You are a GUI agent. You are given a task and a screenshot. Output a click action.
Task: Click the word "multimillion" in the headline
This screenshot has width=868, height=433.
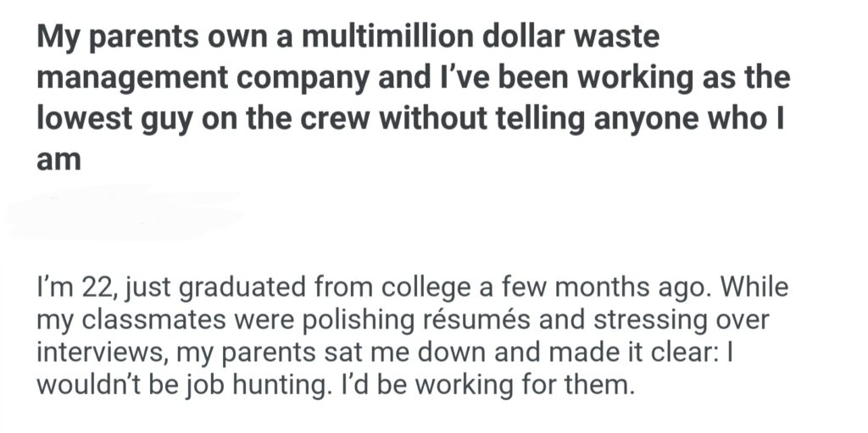click(x=392, y=39)
